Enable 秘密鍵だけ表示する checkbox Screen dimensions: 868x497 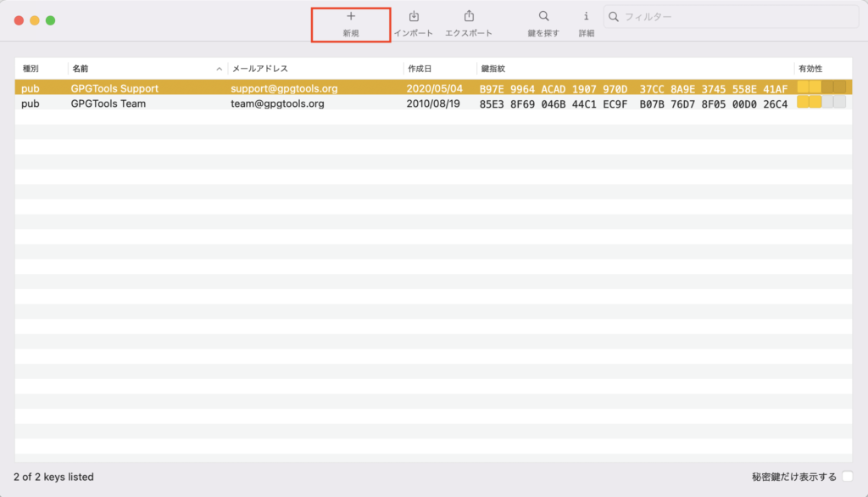(848, 477)
